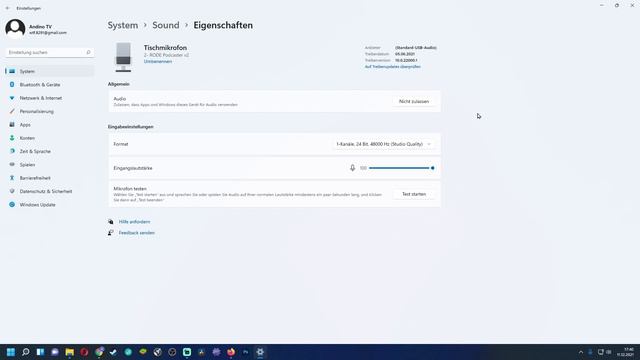Open taskbar Search
This screenshot has height=360, width=640.
26,352
